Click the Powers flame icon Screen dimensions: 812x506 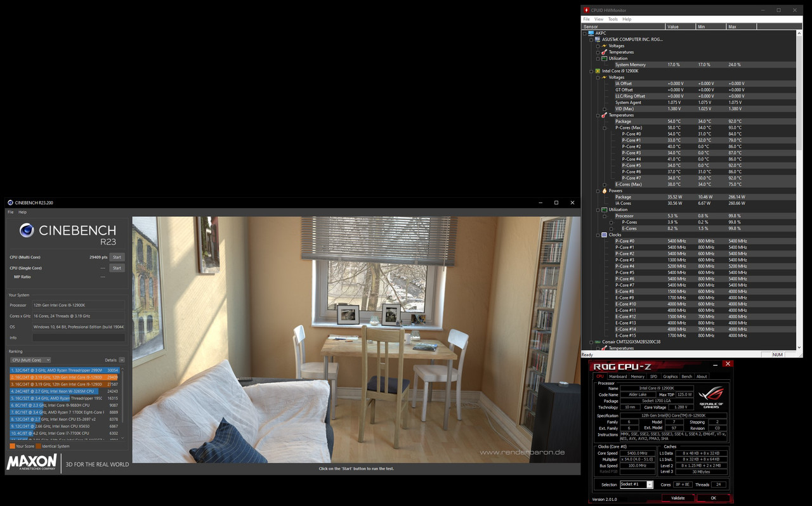pyautogui.click(x=604, y=191)
